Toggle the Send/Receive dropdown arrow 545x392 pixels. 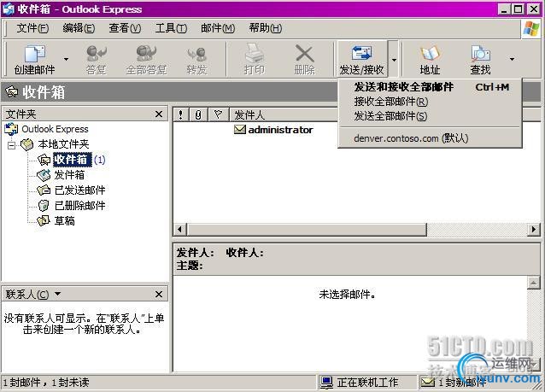tap(394, 60)
